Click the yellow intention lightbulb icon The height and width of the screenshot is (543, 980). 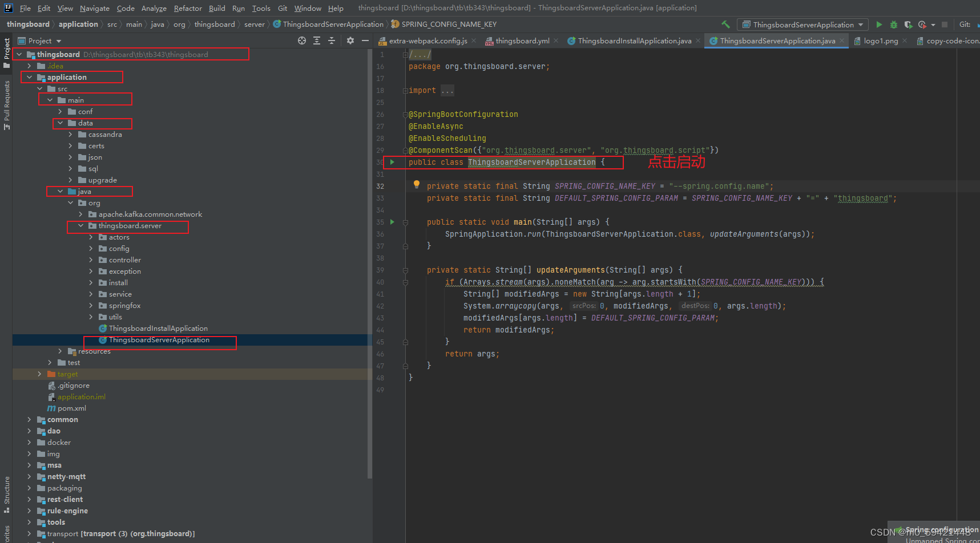[417, 184]
